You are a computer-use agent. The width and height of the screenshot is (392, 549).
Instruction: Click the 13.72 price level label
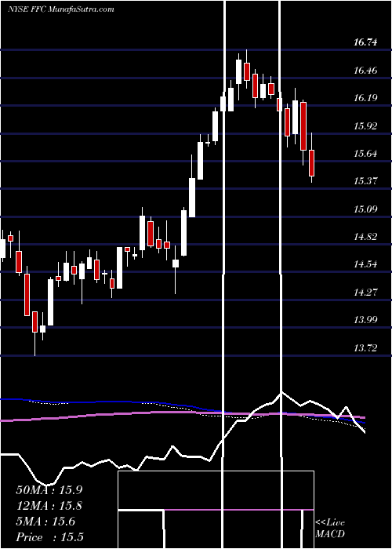365,347
